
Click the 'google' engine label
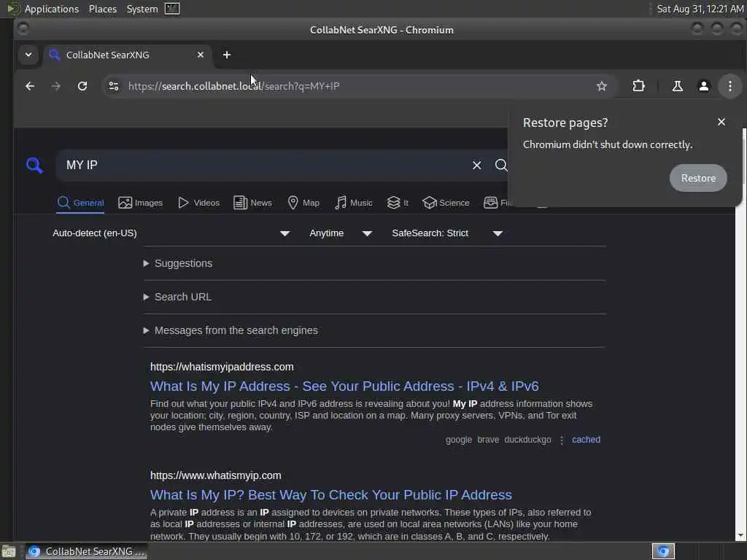[x=459, y=440]
